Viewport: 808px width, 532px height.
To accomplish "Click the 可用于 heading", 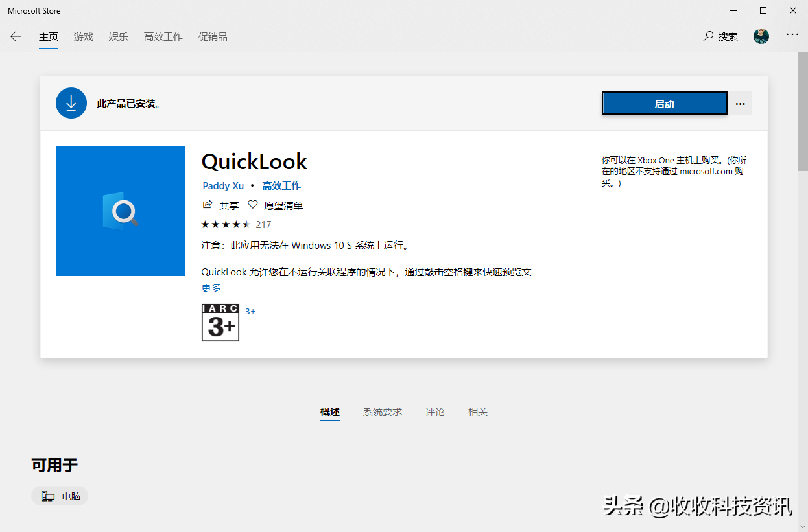I will [54, 465].
